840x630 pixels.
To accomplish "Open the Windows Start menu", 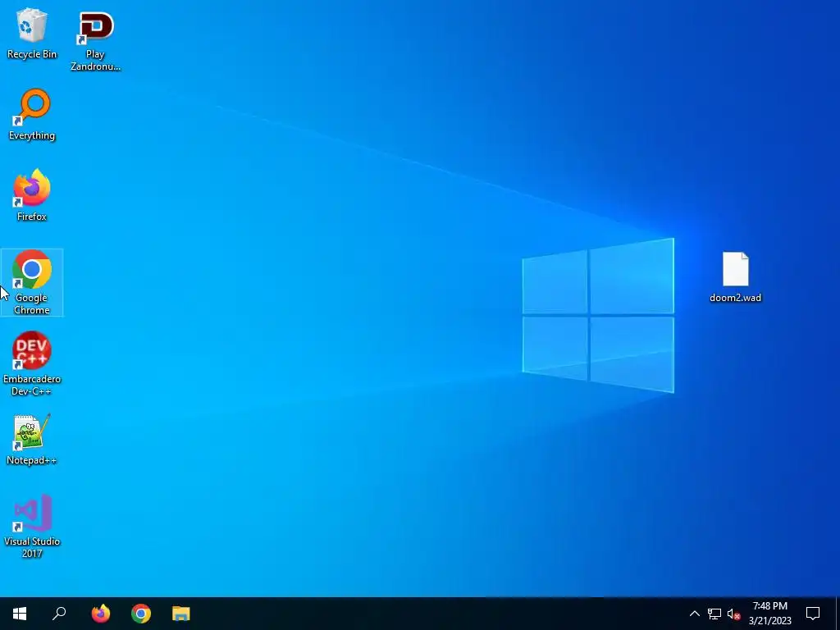I will (20, 614).
